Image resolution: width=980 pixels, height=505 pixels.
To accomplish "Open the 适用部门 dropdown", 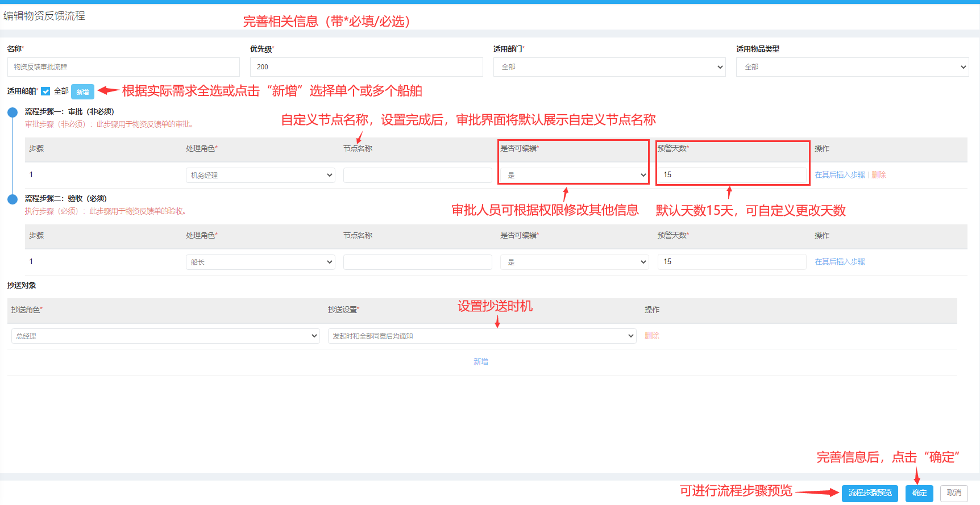I will [609, 67].
